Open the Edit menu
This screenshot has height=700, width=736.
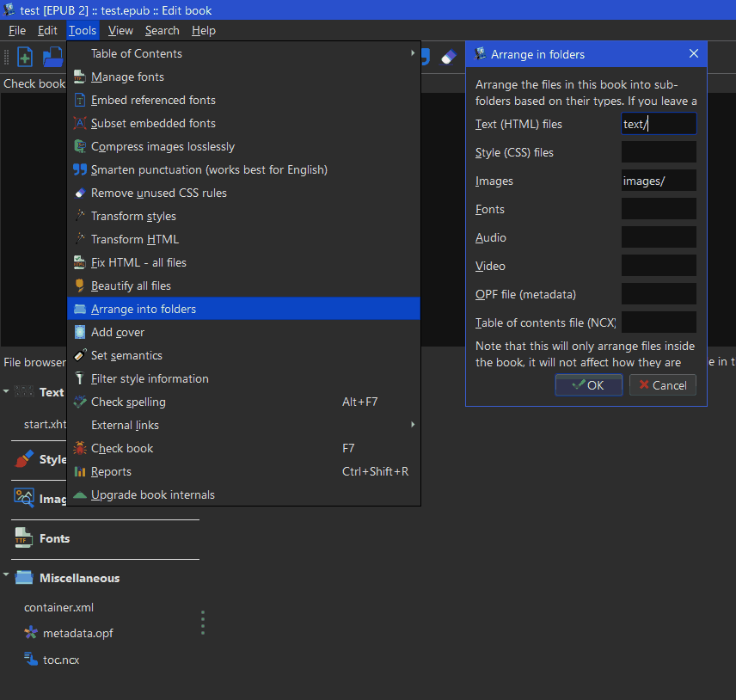[47, 30]
